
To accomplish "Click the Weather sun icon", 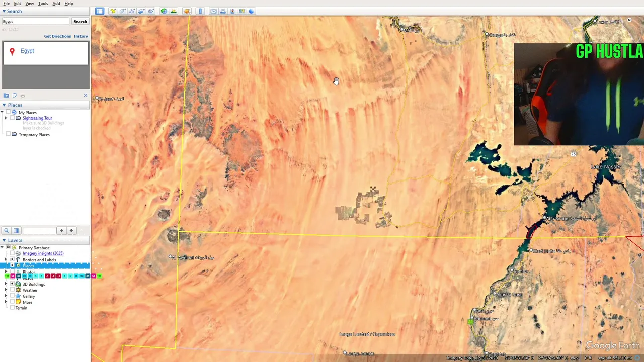I will (18, 290).
